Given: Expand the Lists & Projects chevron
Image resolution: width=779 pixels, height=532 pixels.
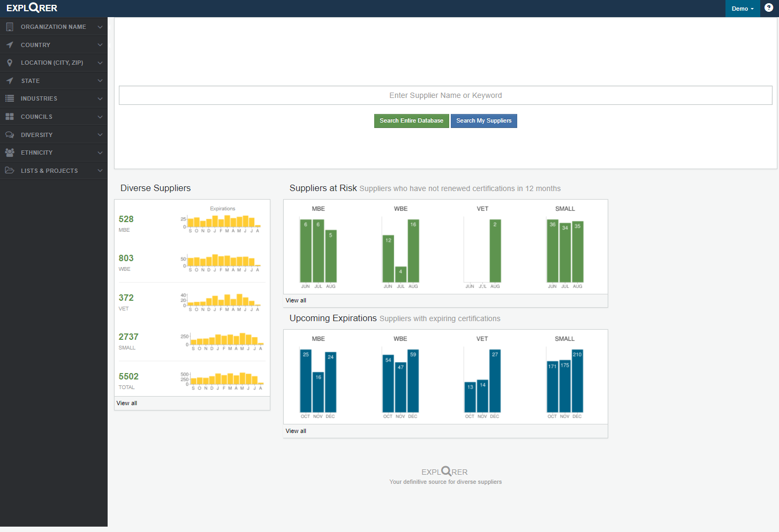Looking at the screenshot, I should coord(100,171).
